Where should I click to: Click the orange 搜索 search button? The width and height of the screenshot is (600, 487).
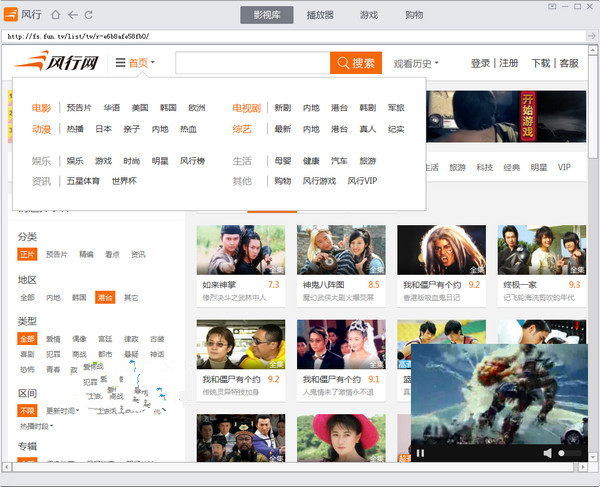coord(356,63)
